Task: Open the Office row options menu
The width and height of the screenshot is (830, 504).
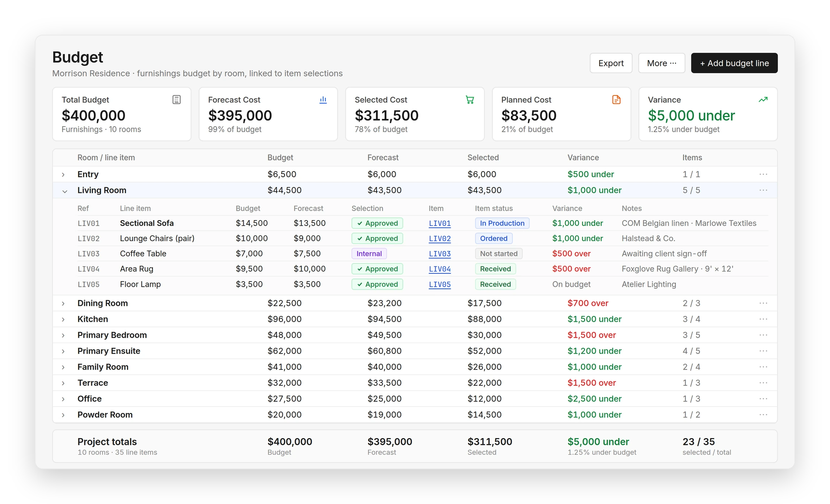Action: pyautogui.click(x=763, y=399)
